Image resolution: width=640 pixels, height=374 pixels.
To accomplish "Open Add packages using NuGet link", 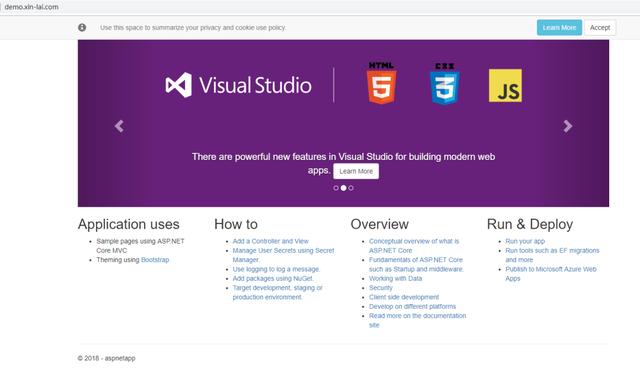I will (x=273, y=278).
